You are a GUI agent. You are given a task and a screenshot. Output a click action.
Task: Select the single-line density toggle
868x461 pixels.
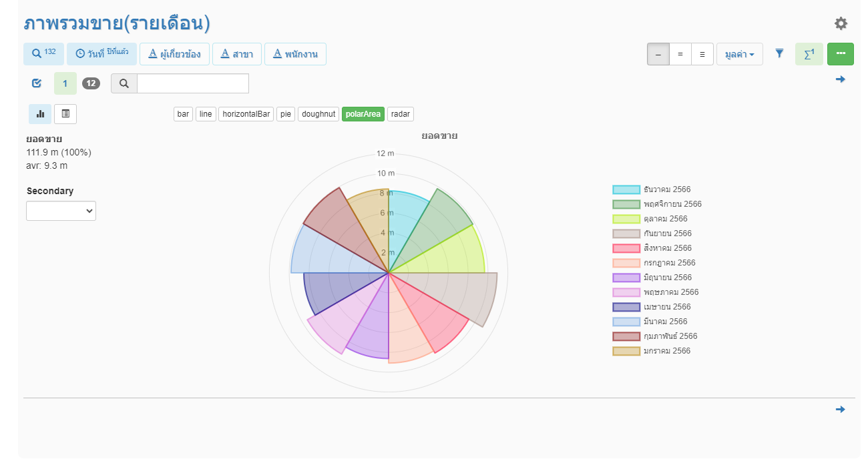[x=658, y=54]
